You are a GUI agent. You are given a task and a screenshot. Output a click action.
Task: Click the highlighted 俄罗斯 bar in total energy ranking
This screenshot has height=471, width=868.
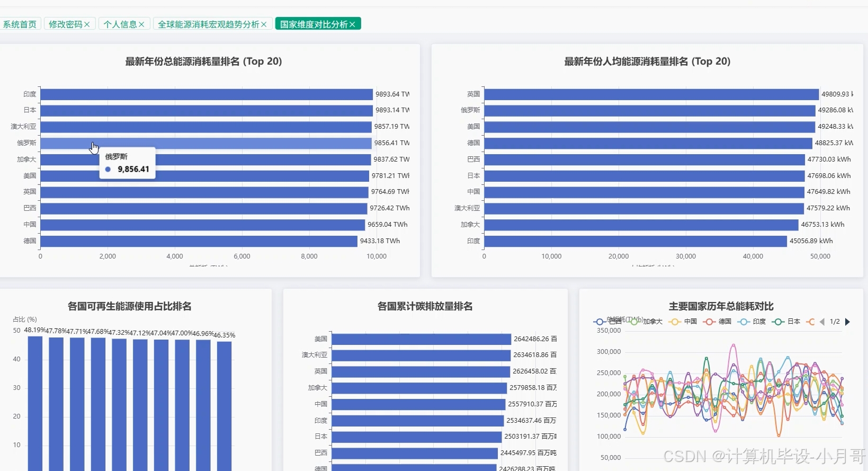coord(206,143)
